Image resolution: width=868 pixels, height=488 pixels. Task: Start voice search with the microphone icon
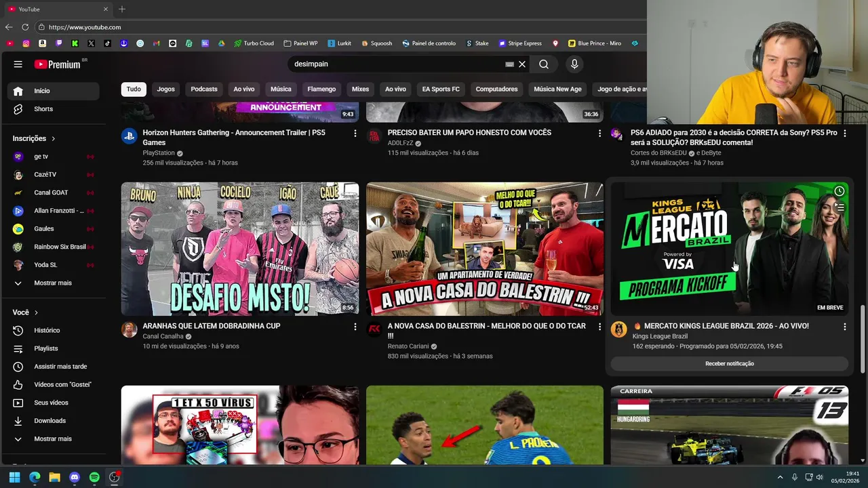[x=574, y=64]
